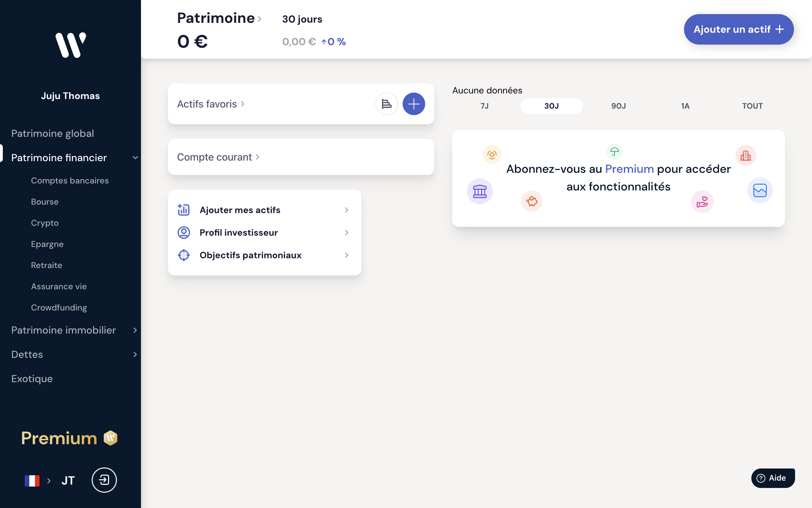Click the JT user initials
Screen dimensions: 812x508
pos(68,480)
